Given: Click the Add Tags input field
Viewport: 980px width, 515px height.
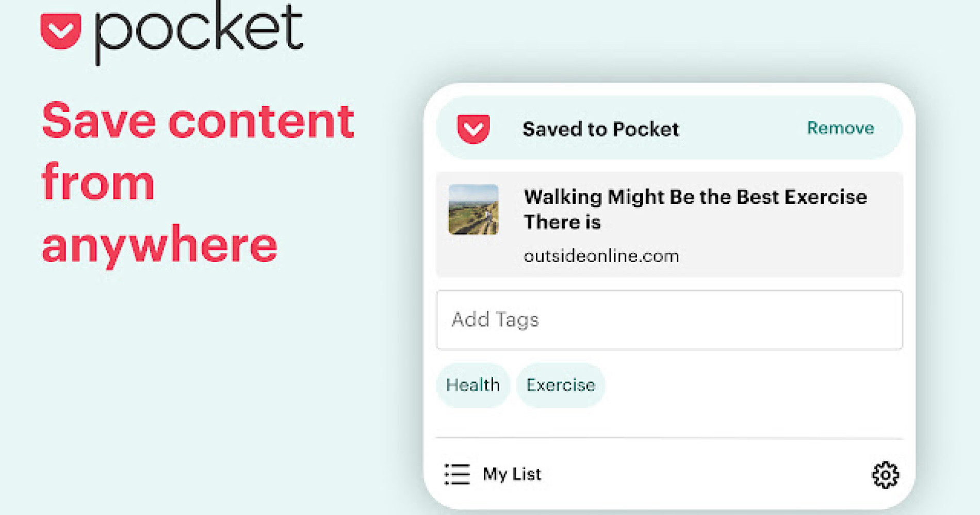Looking at the screenshot, I should [x=669, y=320].
